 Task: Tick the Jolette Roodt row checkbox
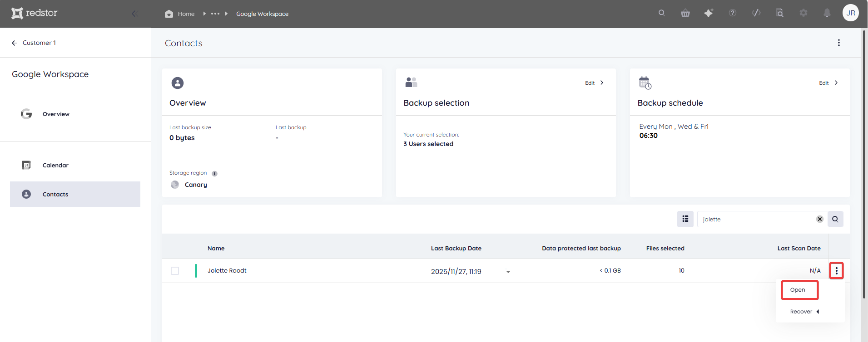[x=175, y=271]
